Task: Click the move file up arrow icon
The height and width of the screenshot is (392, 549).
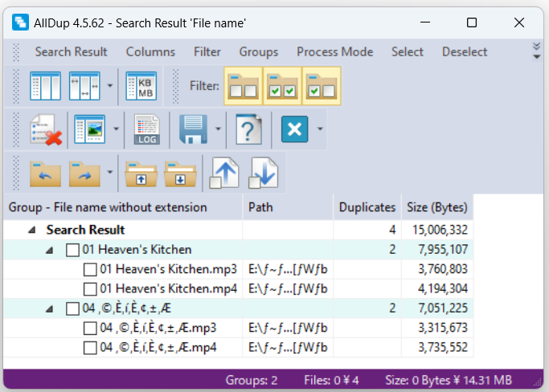Action: point(224,173)
